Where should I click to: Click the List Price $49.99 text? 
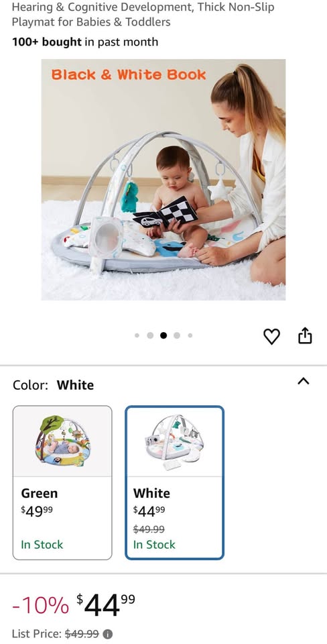[56, 634]
